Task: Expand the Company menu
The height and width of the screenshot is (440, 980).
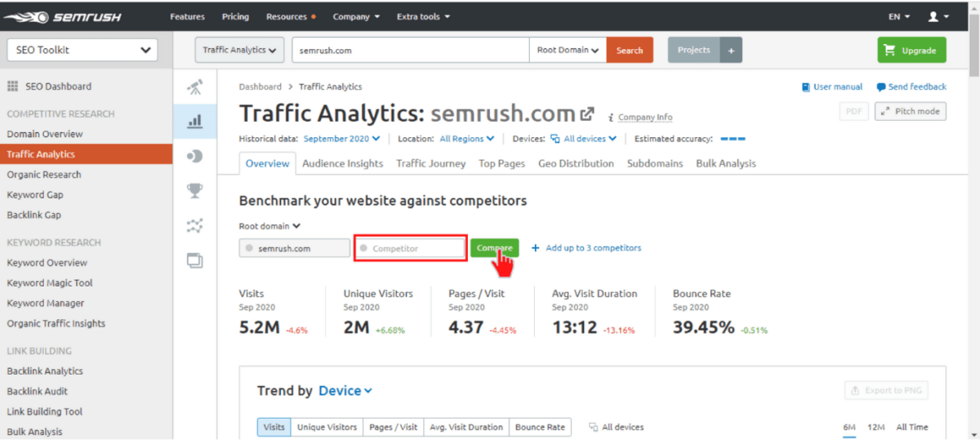Action: 356,16
